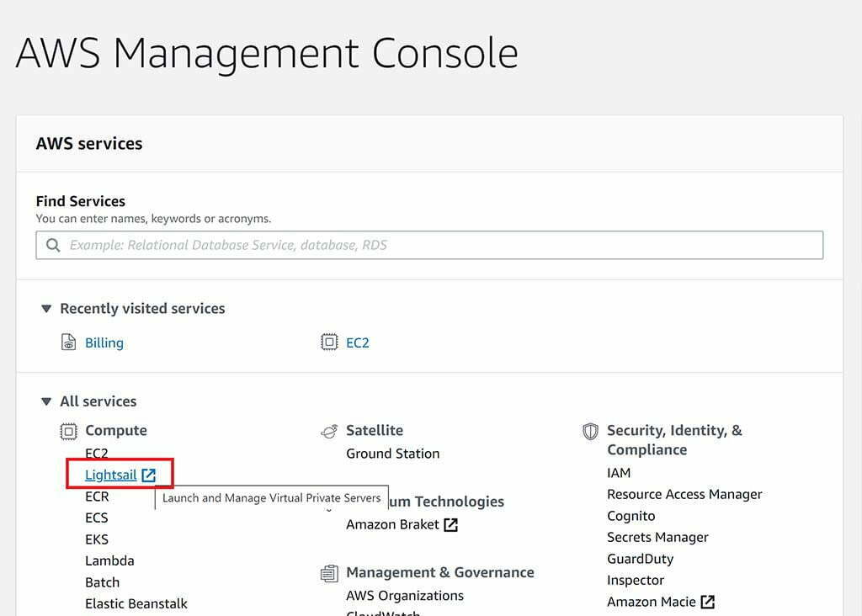
Task: Go to IAM under Security
Action: (x=619, y=473)
